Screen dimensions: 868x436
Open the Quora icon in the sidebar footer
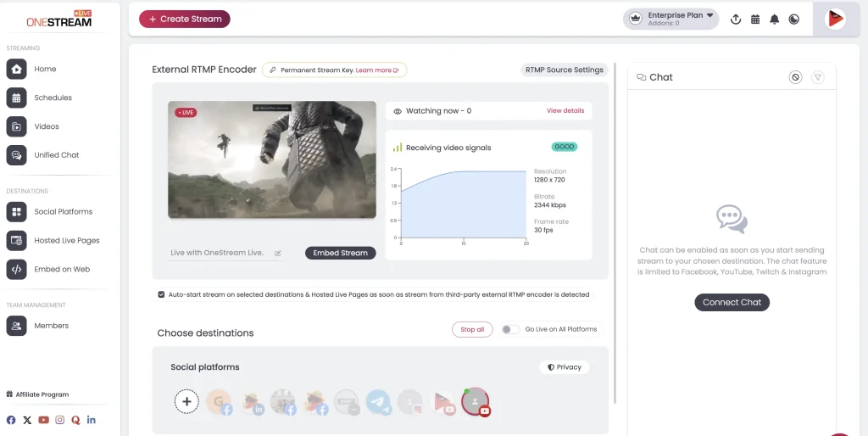tap(75, 420)
